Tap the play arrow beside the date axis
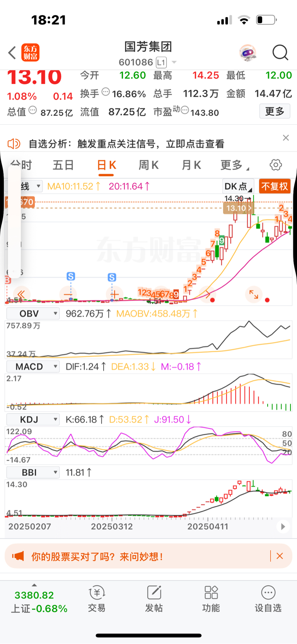The image size is (297, 644). [283, 527]
